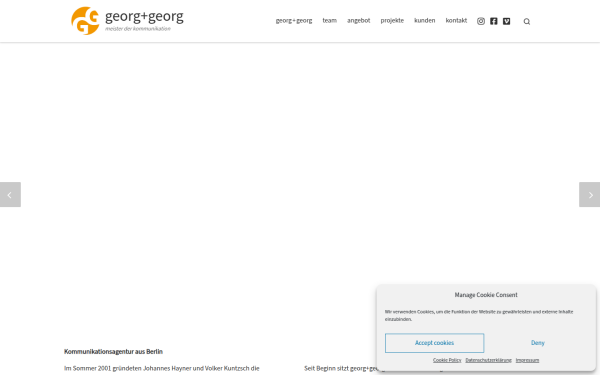Open the Facebook page icon

pos(494,21)
